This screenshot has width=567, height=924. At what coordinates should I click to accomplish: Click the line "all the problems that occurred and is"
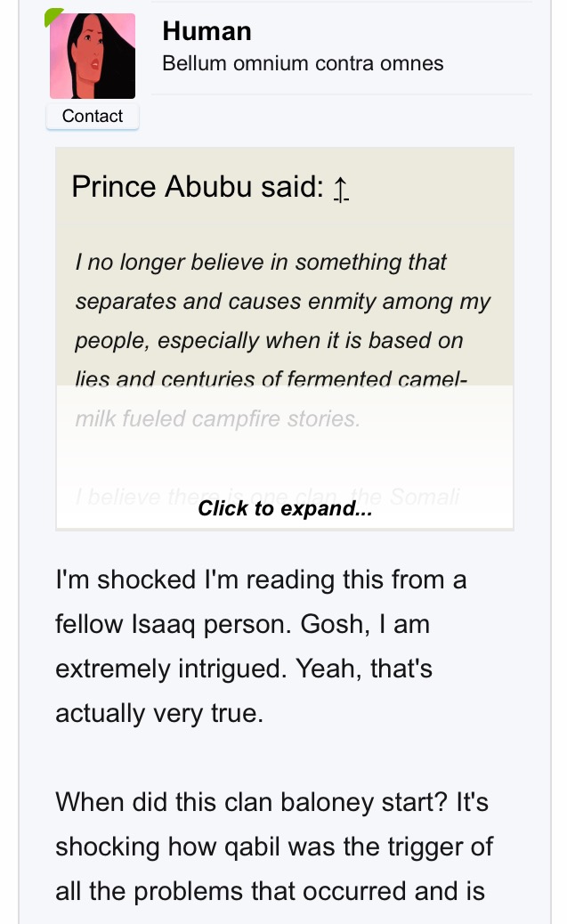point(270,891)
